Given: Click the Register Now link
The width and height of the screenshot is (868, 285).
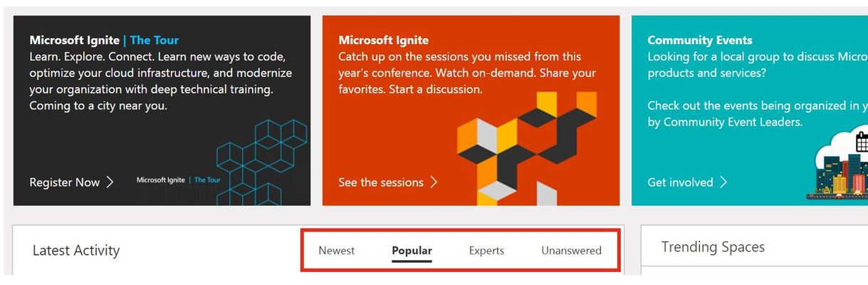Looking at the screenshot, I should tap(65, 182).
